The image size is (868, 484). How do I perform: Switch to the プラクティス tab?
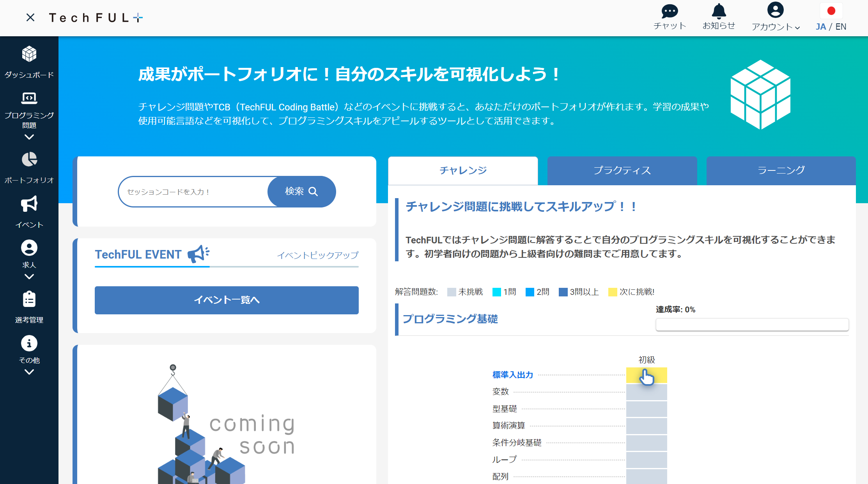click(622, 170)
